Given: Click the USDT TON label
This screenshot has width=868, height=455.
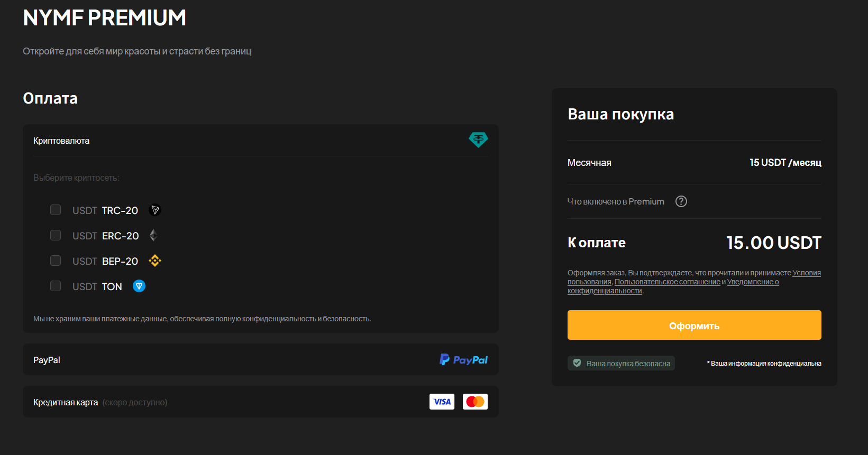Looking at the screenshot, I should 97,286.
